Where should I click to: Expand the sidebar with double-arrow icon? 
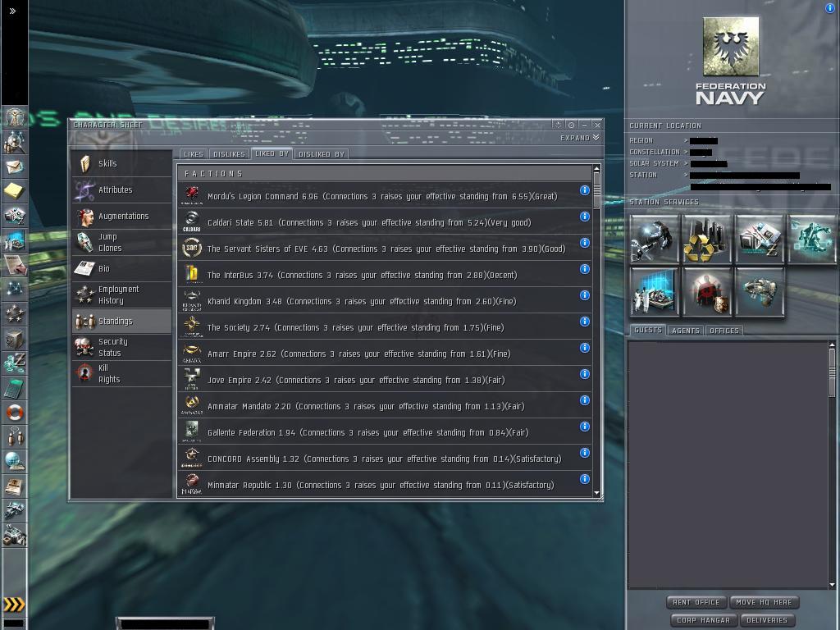12,11
